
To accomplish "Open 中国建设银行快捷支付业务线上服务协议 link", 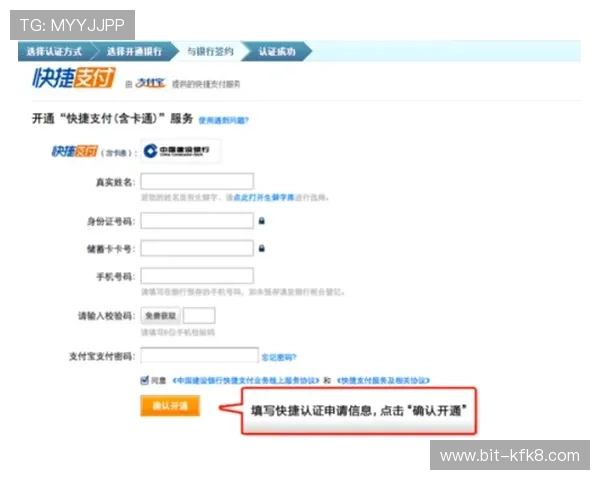I will (245, 380).
